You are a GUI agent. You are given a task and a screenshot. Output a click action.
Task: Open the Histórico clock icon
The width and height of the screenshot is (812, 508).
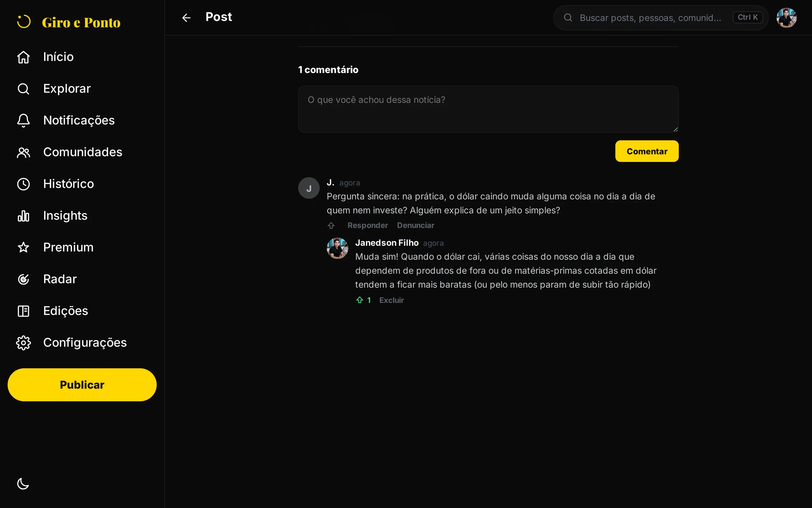pos(23,184)
